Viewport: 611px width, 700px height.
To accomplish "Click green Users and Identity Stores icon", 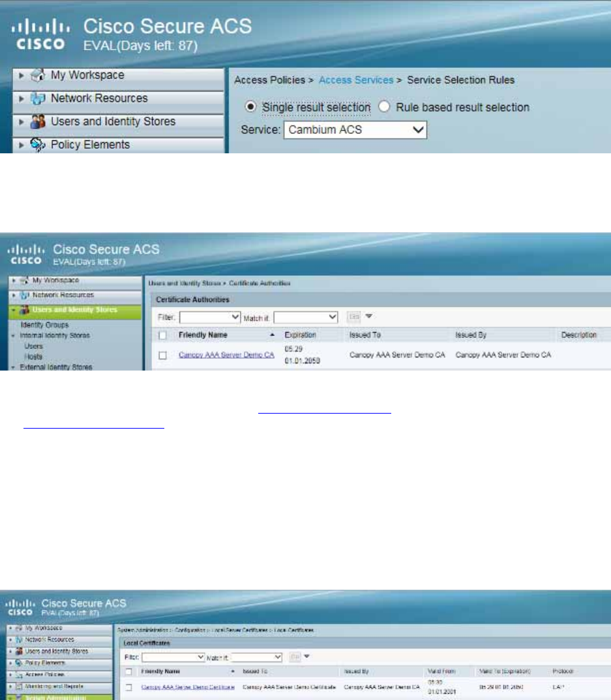I will click(25, 310).
